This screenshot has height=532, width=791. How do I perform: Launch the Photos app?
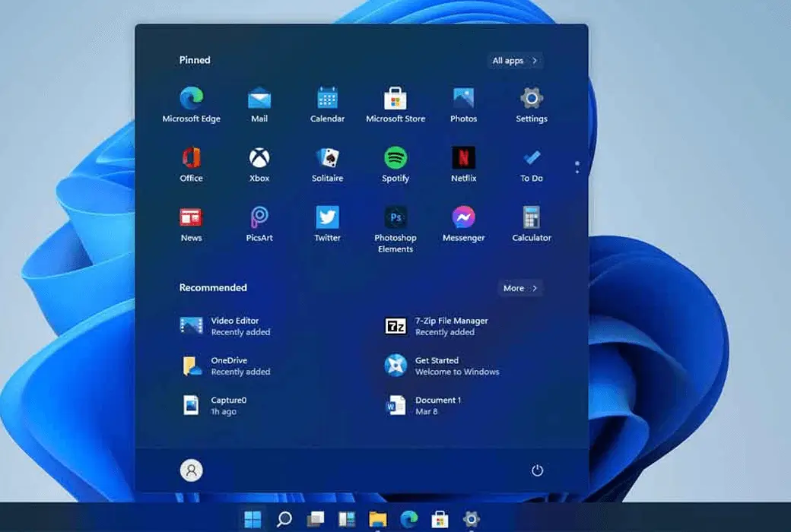point(464,105)
